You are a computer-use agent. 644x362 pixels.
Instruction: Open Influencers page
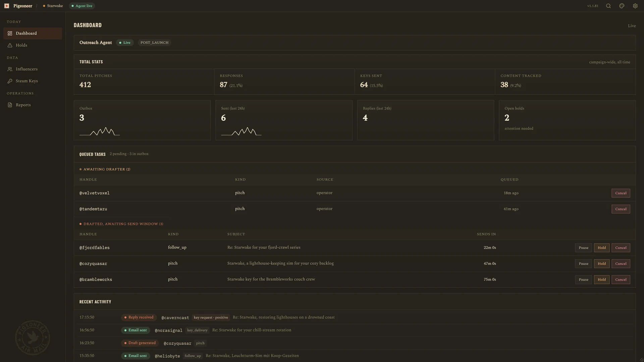33,69
